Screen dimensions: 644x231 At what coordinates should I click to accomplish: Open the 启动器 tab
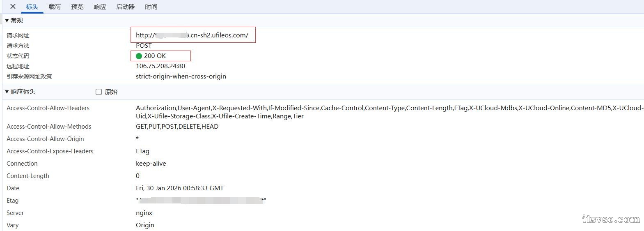(125, 7)
